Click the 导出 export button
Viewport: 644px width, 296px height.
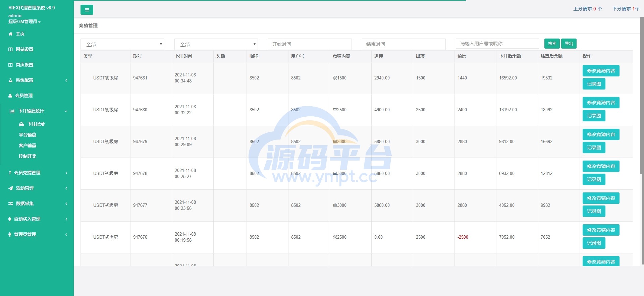coord(569,44)
